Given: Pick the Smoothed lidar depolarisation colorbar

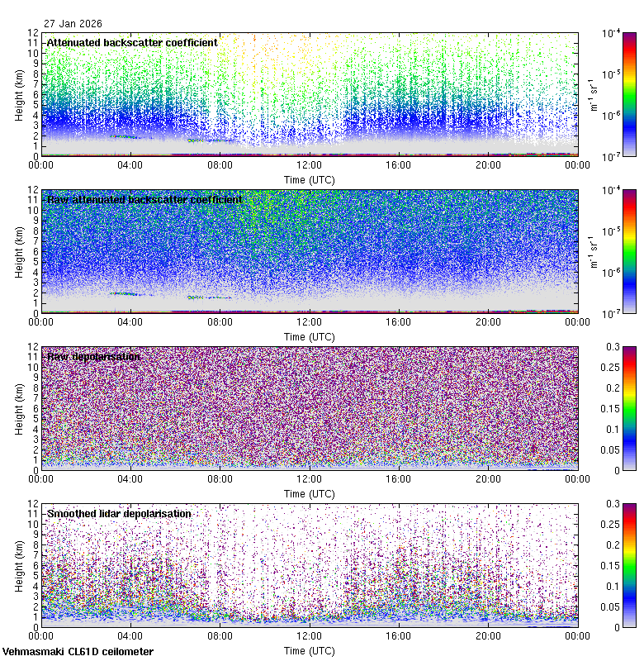Looking at the screenshot, I should 606,565.
